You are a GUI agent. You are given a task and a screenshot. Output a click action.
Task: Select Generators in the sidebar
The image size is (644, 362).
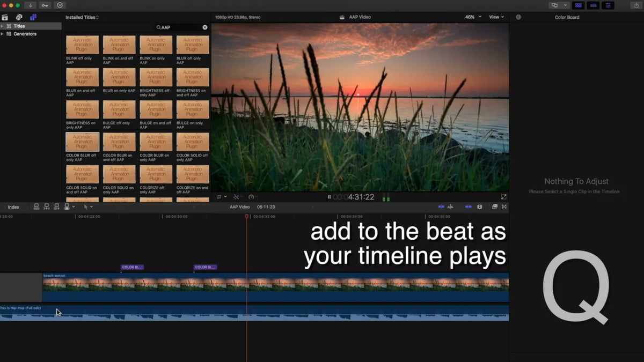[31, 34]
